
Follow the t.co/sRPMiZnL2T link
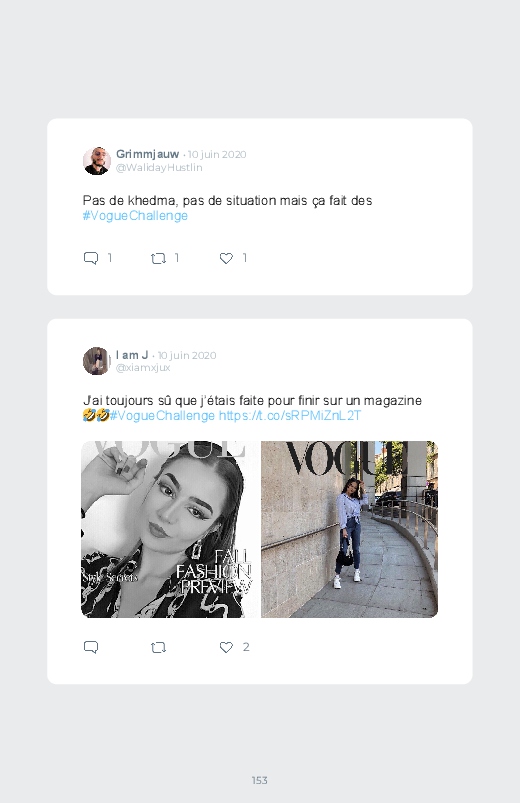click(x=290, y=415)
